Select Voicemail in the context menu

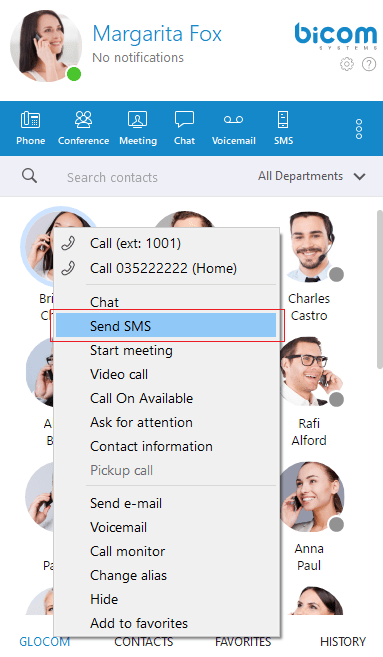pyautogui.click(x=167, y=527)
